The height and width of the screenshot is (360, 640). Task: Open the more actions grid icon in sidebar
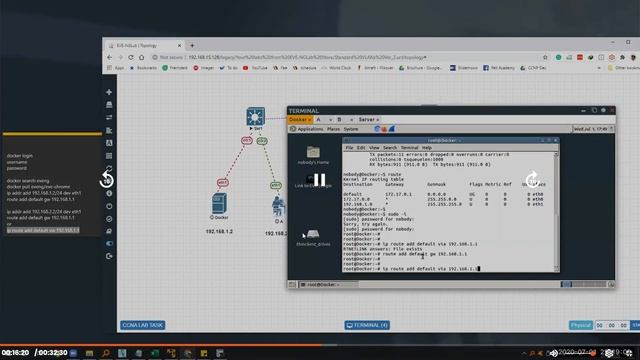109,156
